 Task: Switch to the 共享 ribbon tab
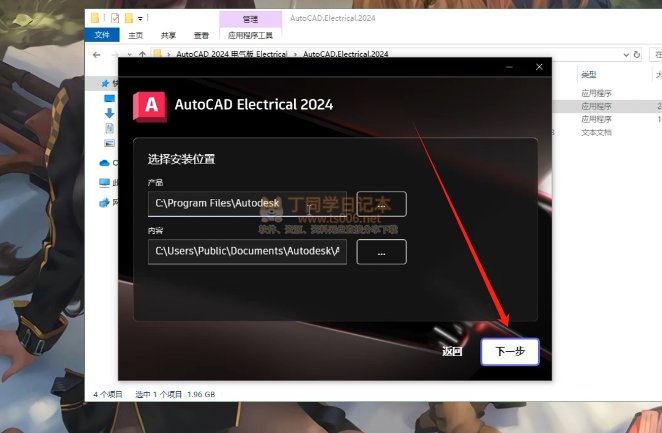(168, 35)
